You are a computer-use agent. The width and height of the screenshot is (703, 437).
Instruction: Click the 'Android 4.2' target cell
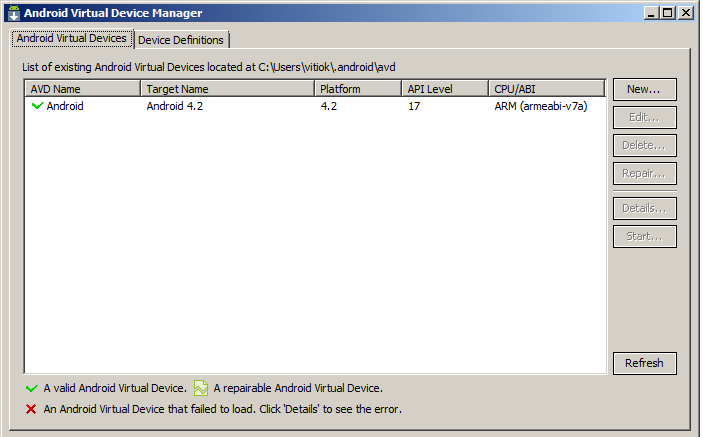175,106
